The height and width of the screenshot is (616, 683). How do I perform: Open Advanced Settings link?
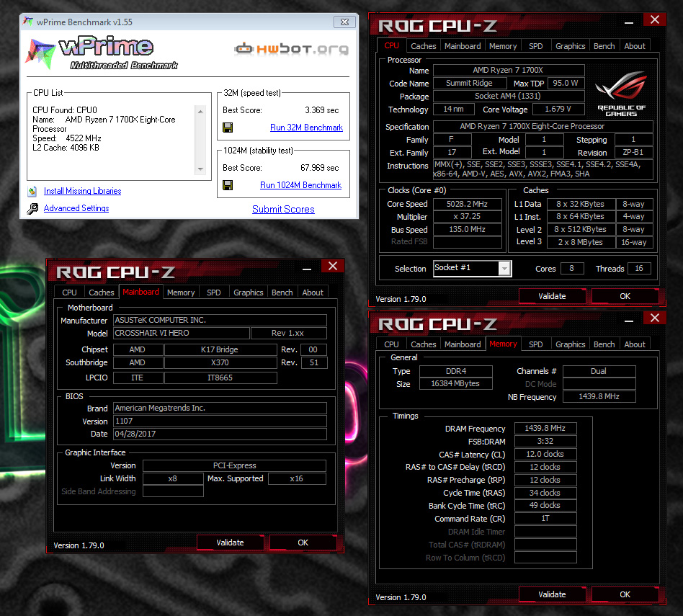(x=76, y=208)
